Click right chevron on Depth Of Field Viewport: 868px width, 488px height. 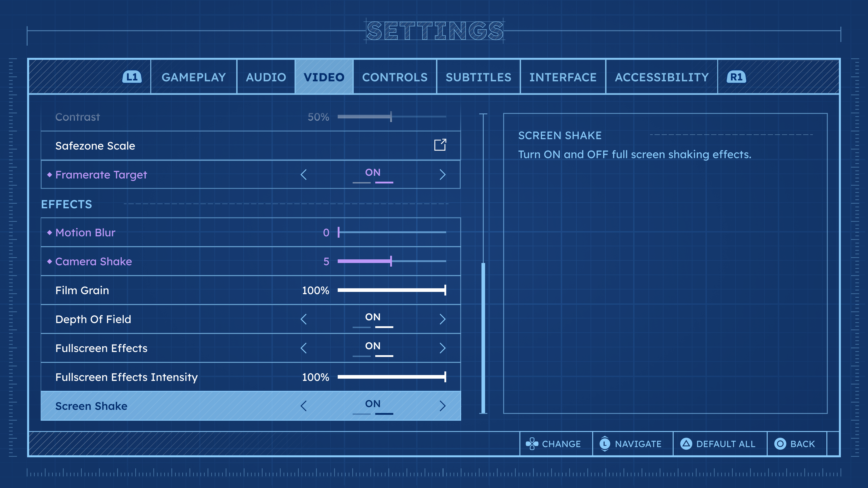(x=442, y=319)
